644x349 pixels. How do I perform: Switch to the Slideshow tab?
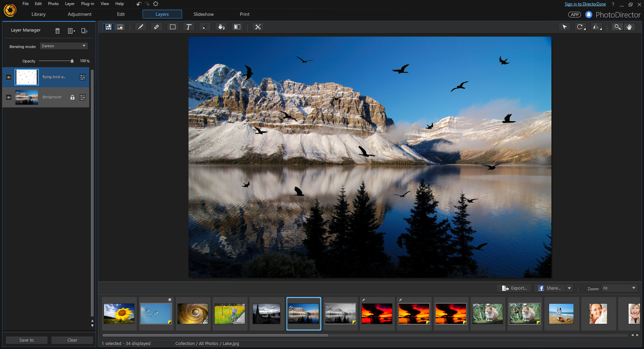pos(203,14)
